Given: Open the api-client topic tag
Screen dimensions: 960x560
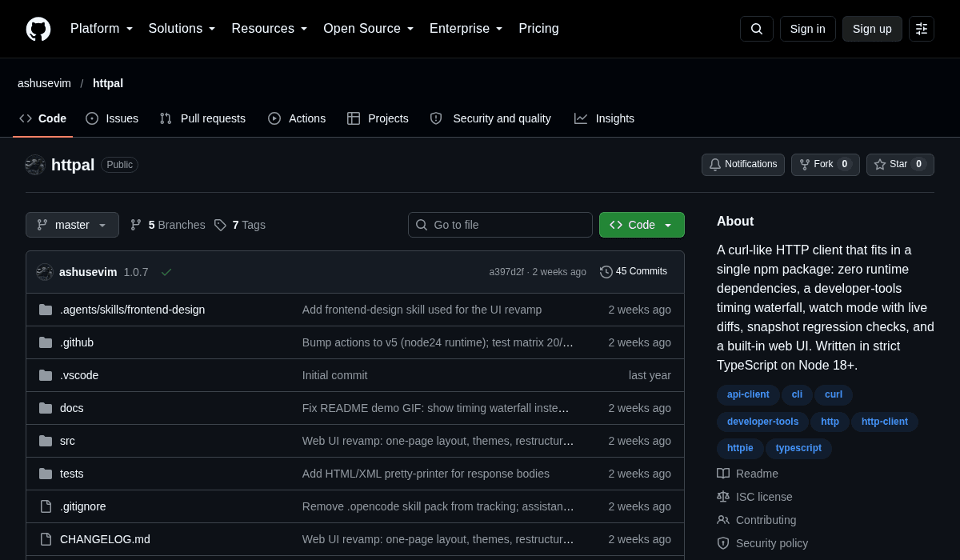Looking at the screenshot, I should pyautogui.click(x=748, y=394).
